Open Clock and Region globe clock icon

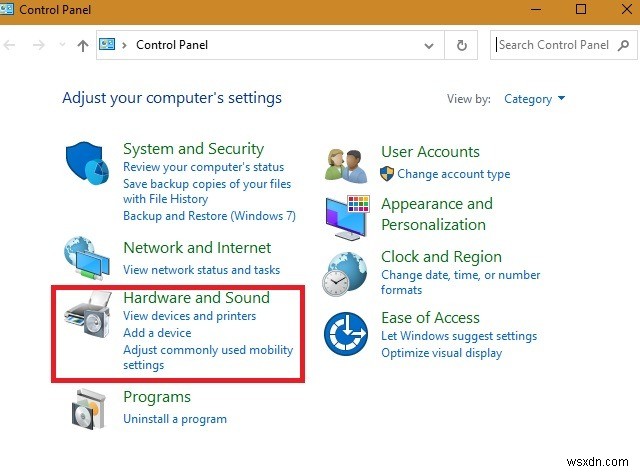tap(344, 274)
